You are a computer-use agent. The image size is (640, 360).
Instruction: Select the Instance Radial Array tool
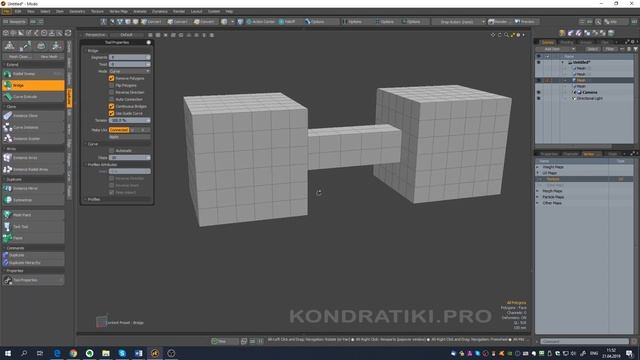33,169
